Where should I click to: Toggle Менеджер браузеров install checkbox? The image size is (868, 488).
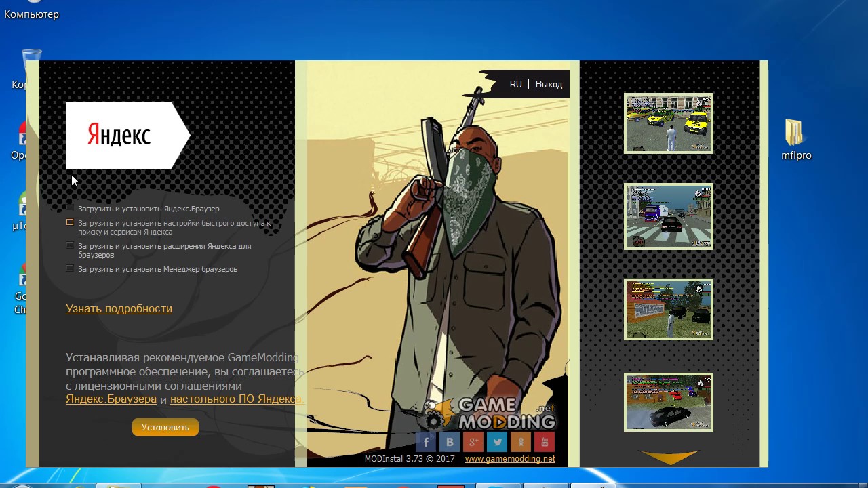click(x=70, y=269)
